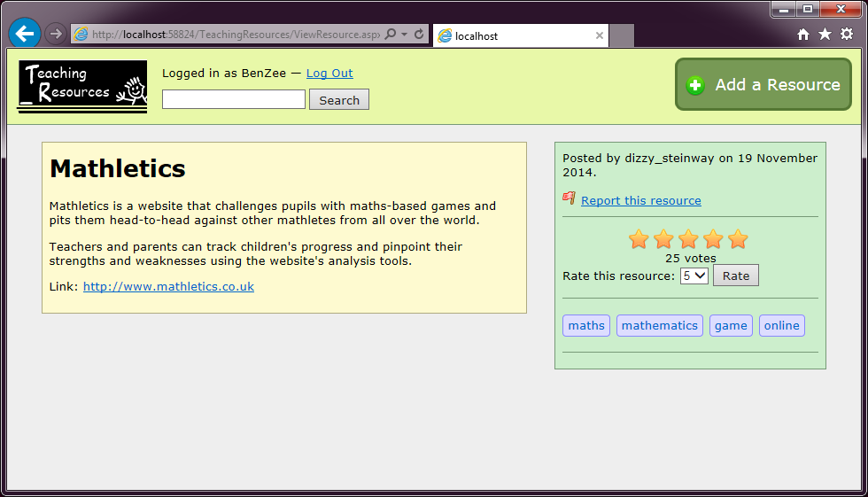
Task: Select the localhost browser tab
Action: 521,35
